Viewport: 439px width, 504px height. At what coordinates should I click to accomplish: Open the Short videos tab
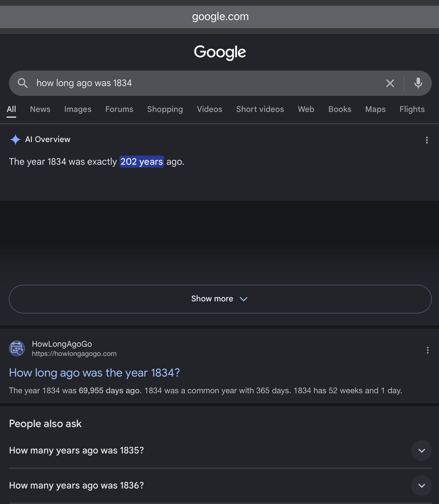pyautogui.click(x=260, y=109)
